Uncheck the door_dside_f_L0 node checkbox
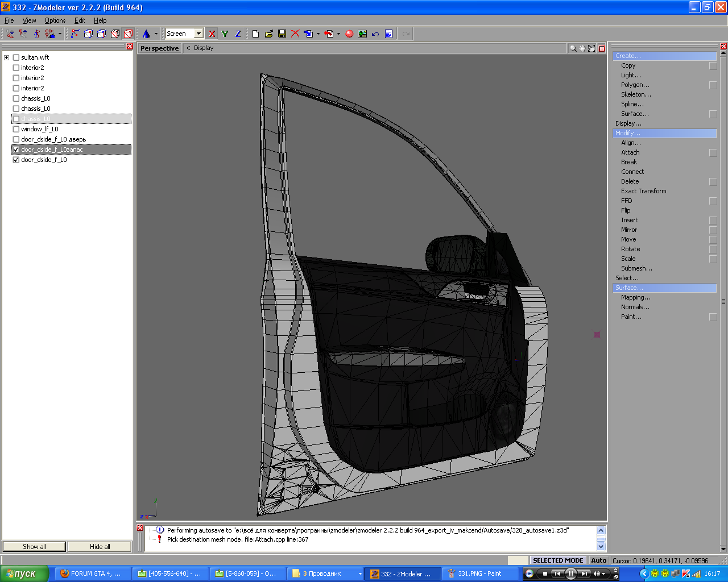This screenshot has width=728, height=582. (x=16, y=160)
